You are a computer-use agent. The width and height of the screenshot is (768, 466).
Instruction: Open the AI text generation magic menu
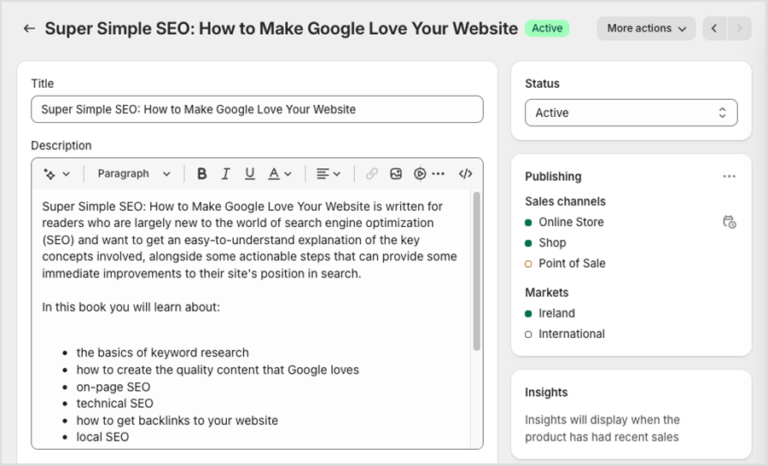(56, 174)
